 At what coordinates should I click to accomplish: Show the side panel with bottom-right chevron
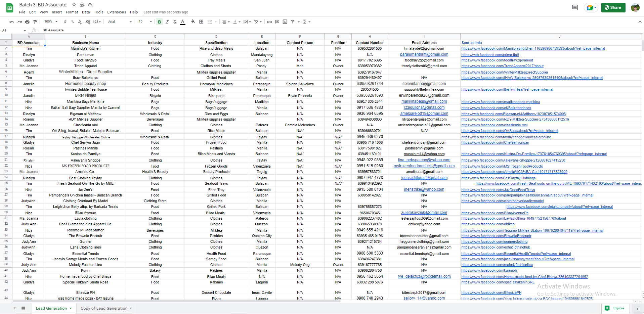(637, 309)
